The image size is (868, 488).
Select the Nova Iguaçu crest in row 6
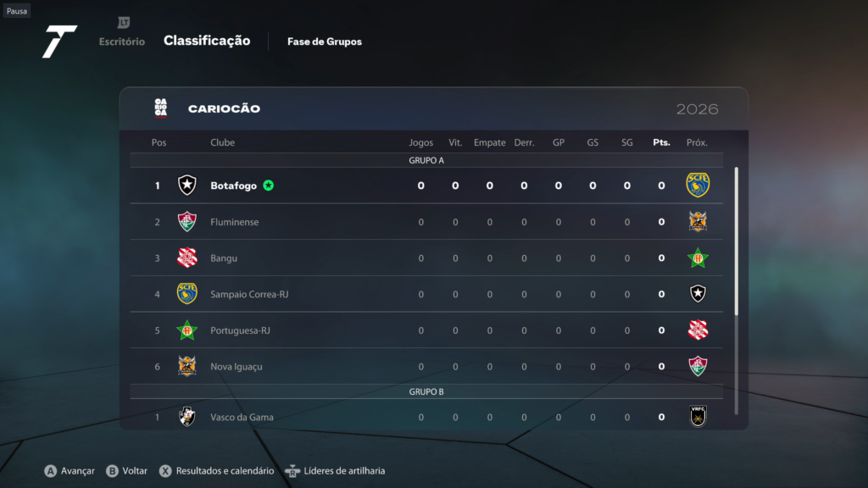pyautogui.click(x=187, y=366)
